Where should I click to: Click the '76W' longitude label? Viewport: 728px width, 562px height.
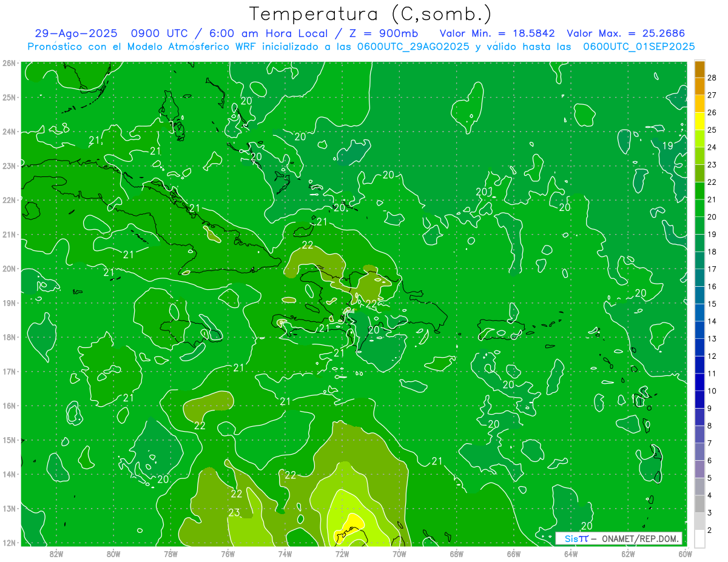(x=228, y=554)
